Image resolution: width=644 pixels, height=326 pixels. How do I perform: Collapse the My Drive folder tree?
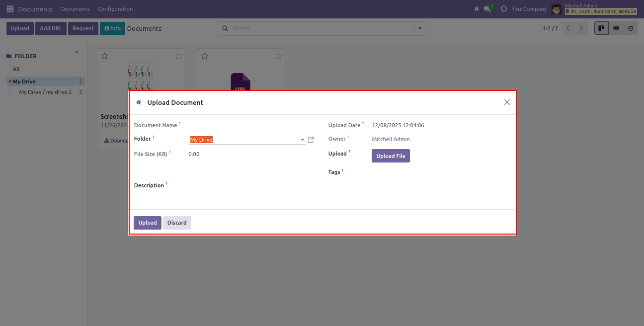click(9, 81)
